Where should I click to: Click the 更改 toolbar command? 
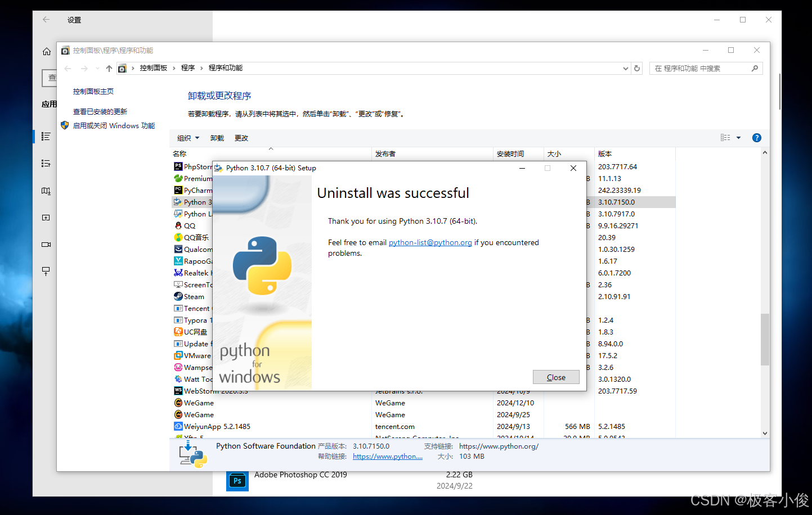[x=241, y=138]
